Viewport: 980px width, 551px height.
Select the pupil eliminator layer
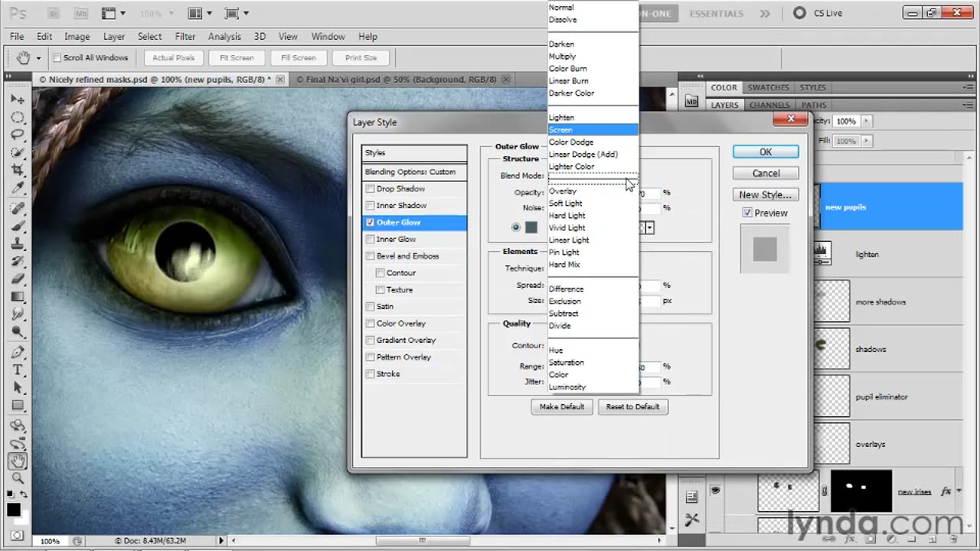pos(881,397)
